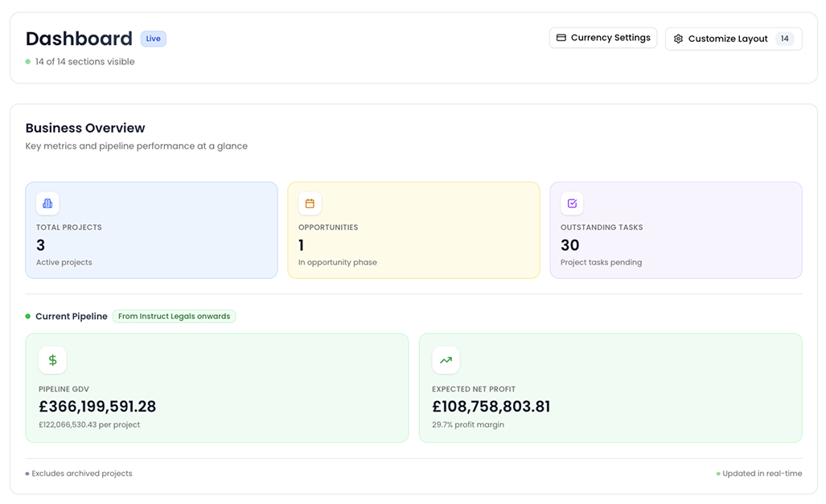The image size is (826, 504).
Task: Click the green dot beside Current Pipeline
Action: click(28, 317)
